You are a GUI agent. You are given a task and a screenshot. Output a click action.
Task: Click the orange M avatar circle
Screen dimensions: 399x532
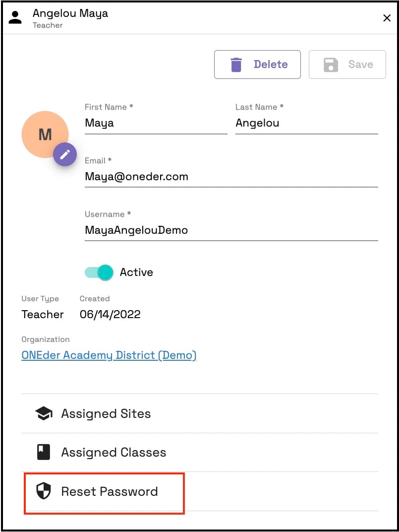click(45, 134)
